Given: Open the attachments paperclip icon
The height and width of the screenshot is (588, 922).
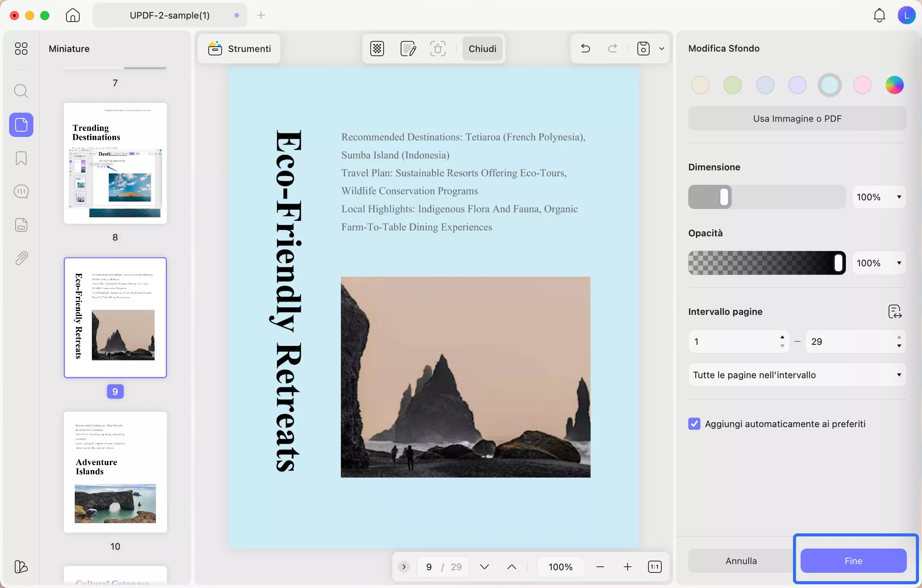Looking at the screenshot, I should point(21,258).
